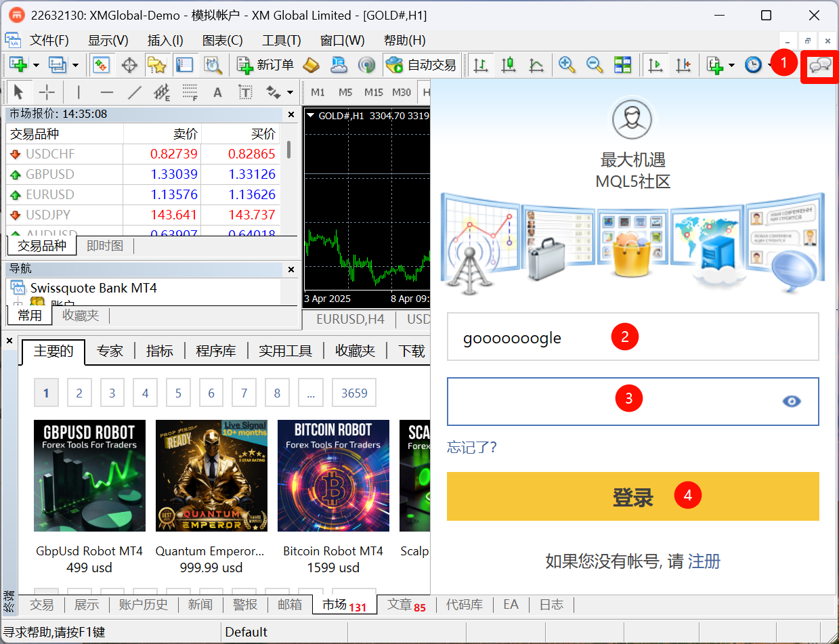Click the empty password input field
The width and height of the screenshot is (839, 644).
tap(633, 402)
